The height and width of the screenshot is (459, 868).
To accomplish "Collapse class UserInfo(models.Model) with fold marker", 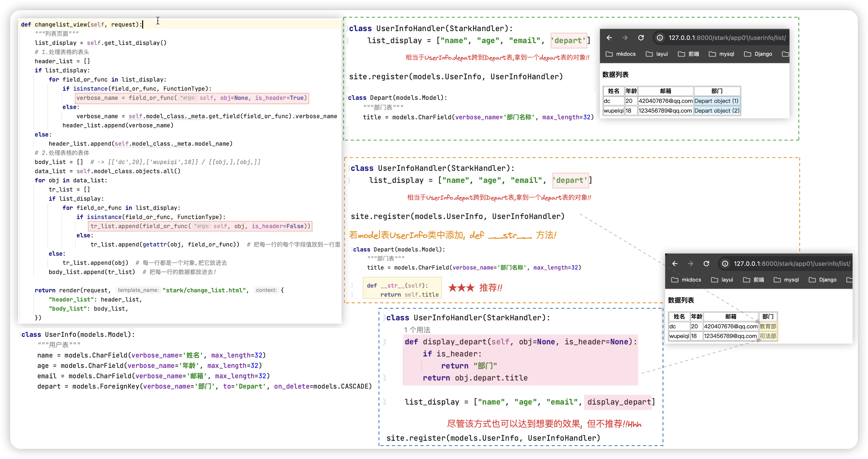I will (20, 335).
